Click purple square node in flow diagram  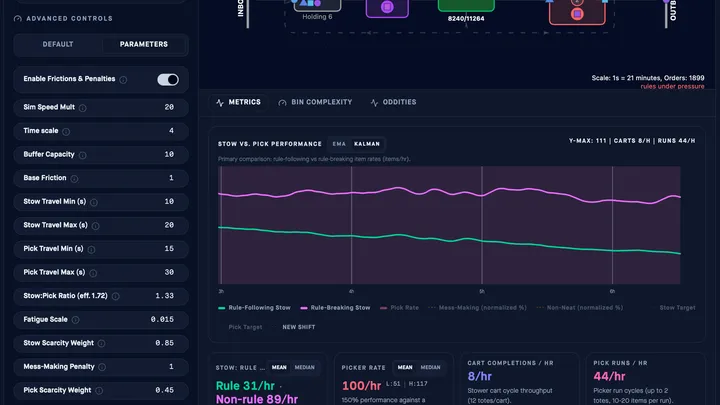(x=387, y=7)
